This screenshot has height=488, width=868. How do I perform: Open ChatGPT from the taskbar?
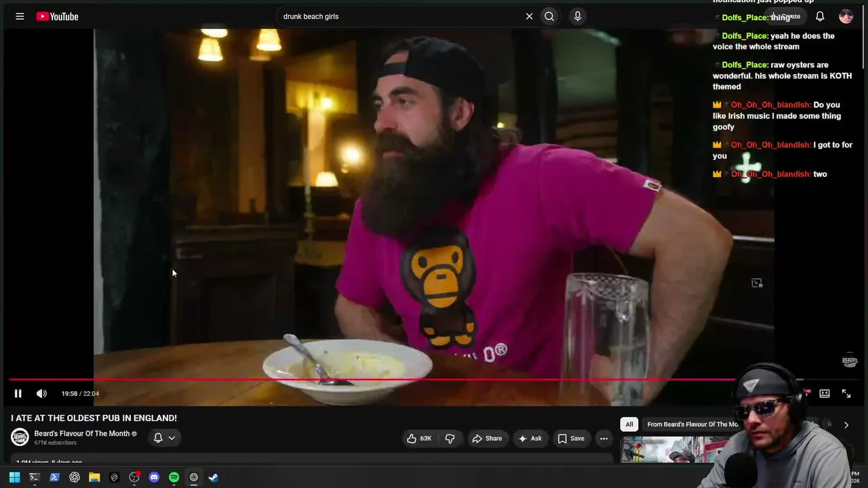click(75, 477)
